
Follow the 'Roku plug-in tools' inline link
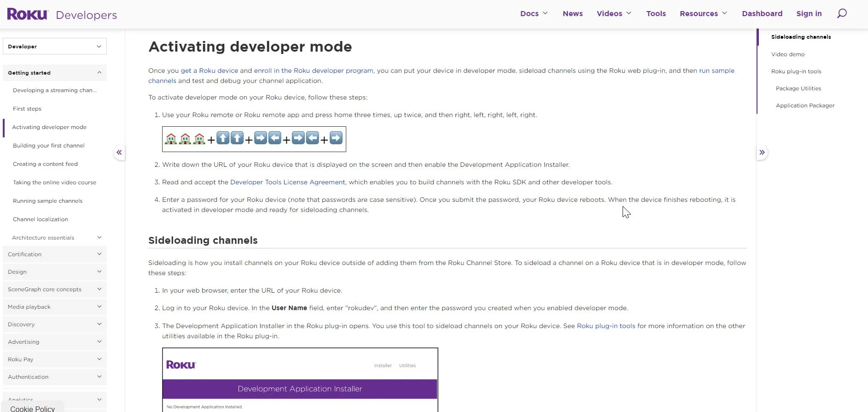pos(606,326)
